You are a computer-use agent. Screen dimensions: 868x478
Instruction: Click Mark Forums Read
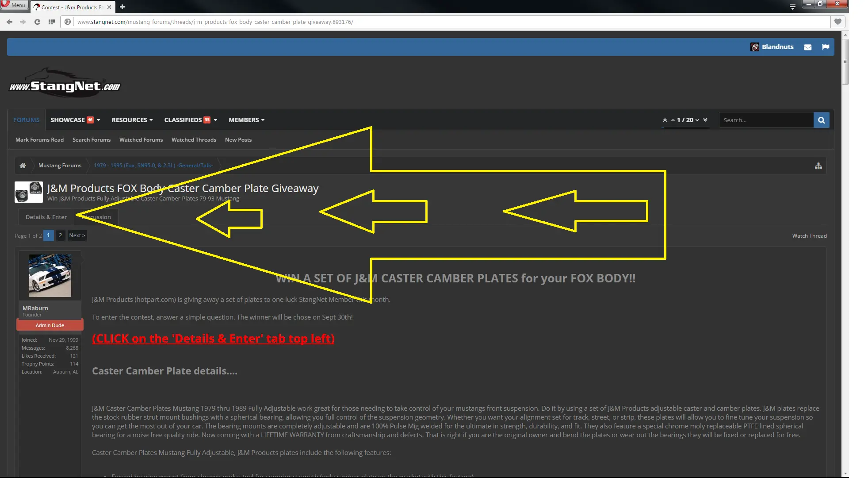click(x=39, y=140)
